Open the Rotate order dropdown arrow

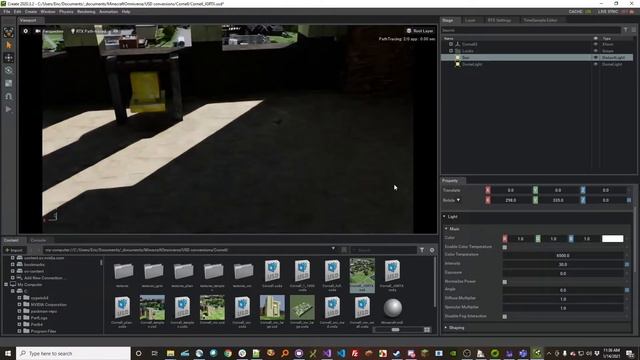[x=458, y=200]
